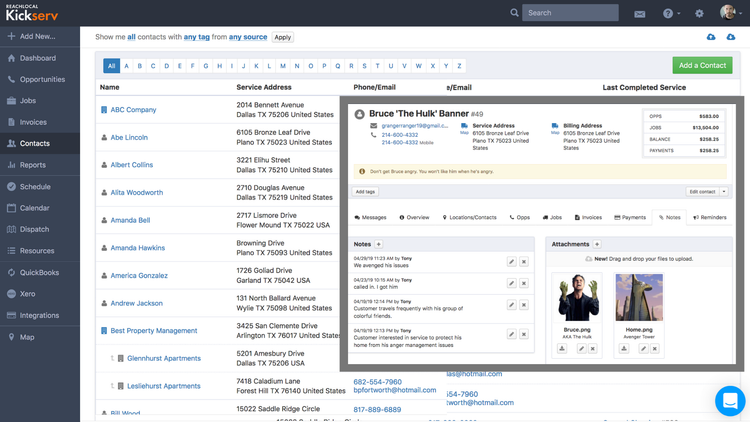The height and width of the screenshot is (422, 750).
Task: Open the user avatar menu
Action: [730, 12]
